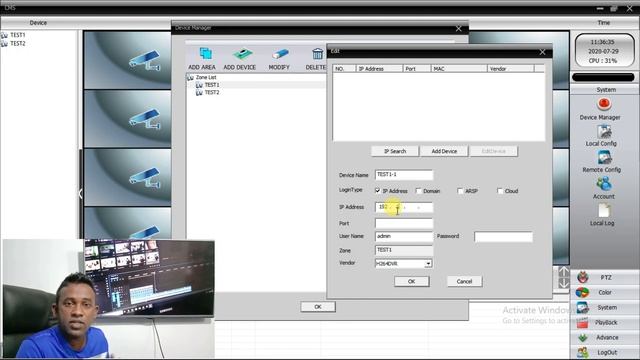The height and width of the screenshot is (360, 640).
Task: Click the Port input field
Action: click(404, 223)
